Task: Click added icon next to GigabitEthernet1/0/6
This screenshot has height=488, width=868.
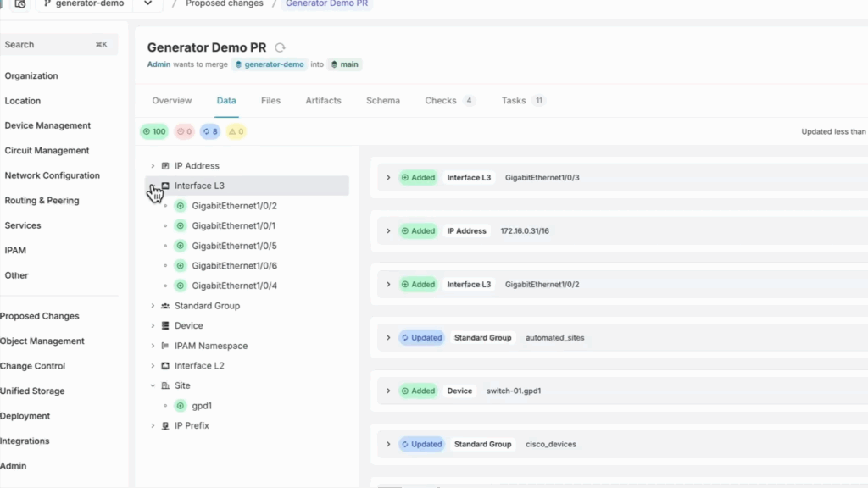Action: [181, 265]
